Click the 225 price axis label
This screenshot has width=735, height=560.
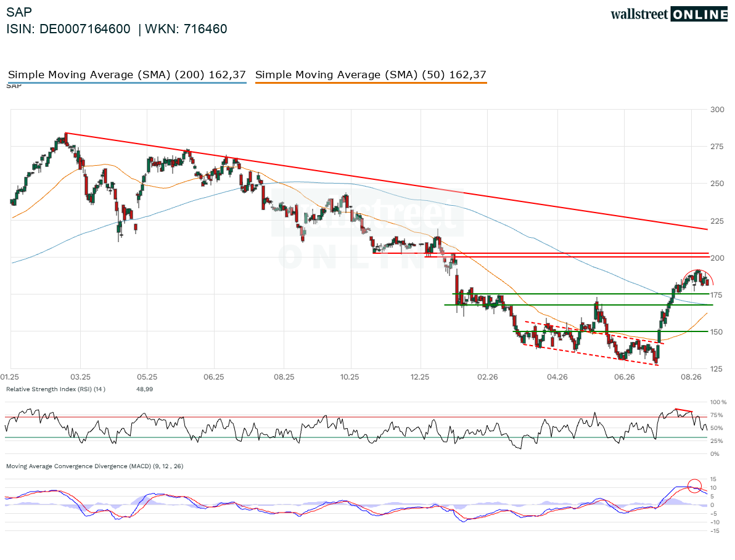pos(717,221)
